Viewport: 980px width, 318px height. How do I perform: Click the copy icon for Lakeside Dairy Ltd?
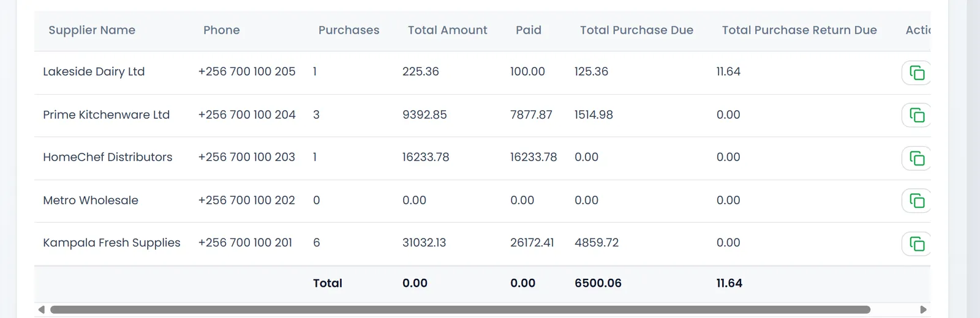(x=916, y=73)
